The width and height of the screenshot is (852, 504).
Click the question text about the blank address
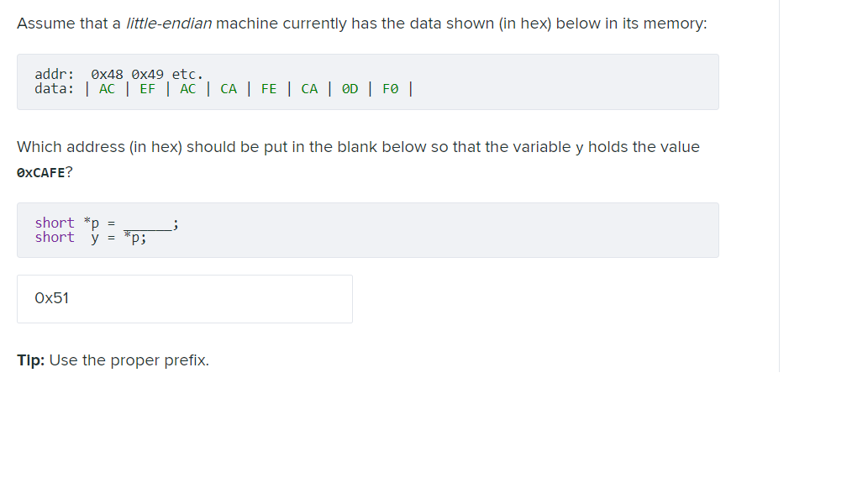358,147
